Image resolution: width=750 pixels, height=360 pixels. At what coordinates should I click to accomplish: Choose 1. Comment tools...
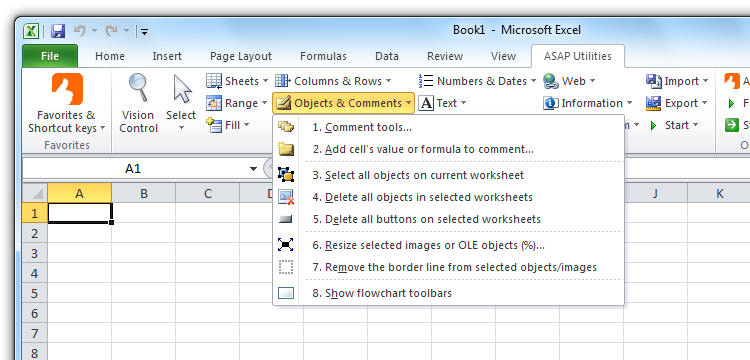448,127
